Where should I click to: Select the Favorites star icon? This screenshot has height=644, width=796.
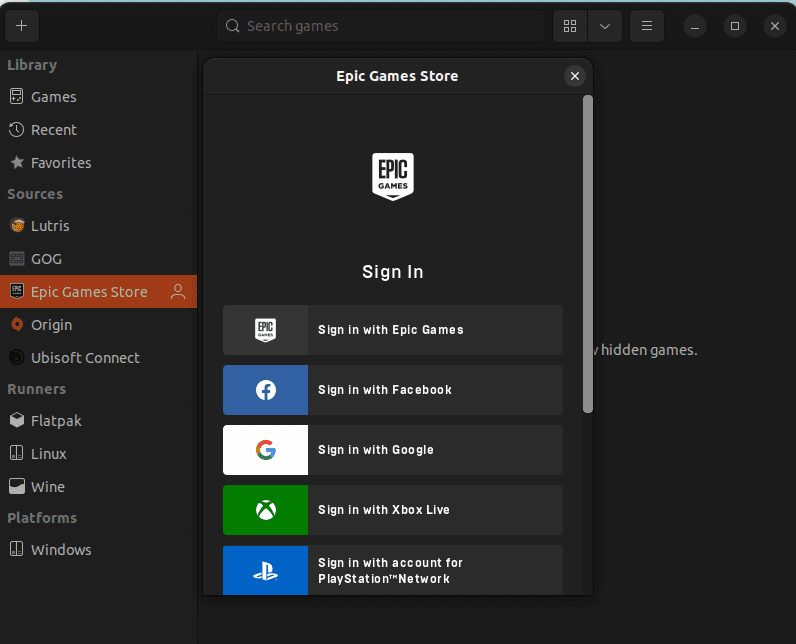[x=17, y=162]
